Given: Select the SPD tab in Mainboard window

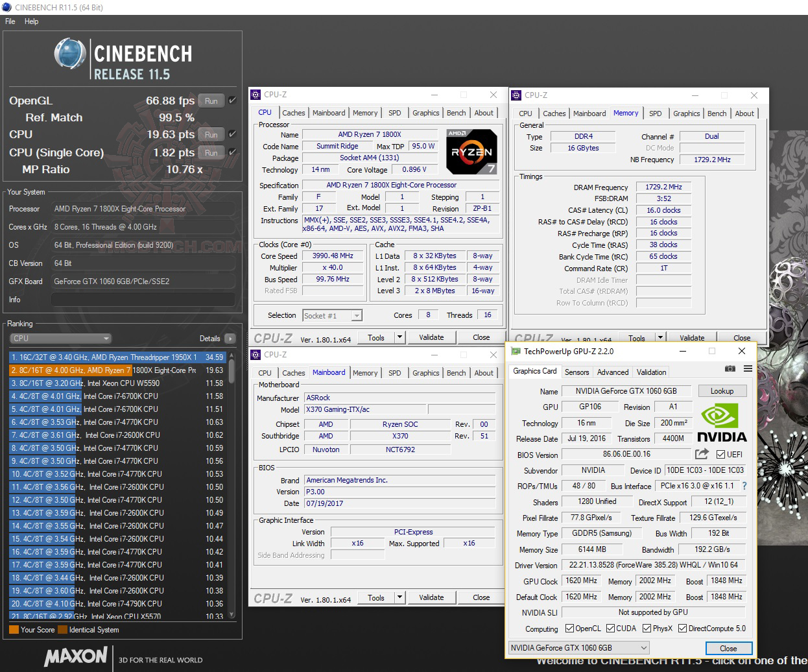Looking at the screenshot, I should coord(394,373).
